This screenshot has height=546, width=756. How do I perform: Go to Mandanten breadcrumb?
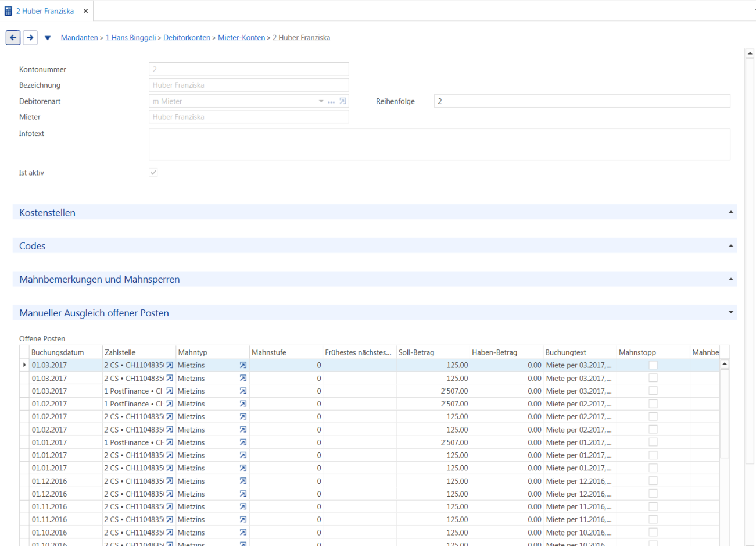(80, 38)
